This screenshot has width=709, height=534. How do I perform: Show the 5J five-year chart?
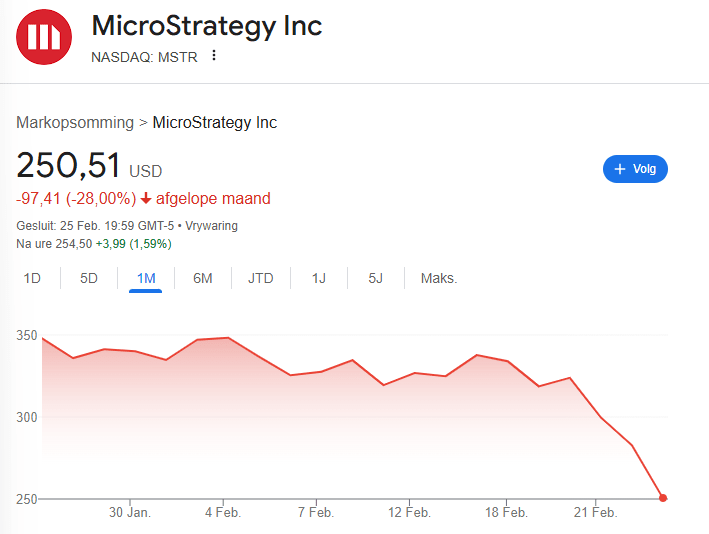pos(376,278)
